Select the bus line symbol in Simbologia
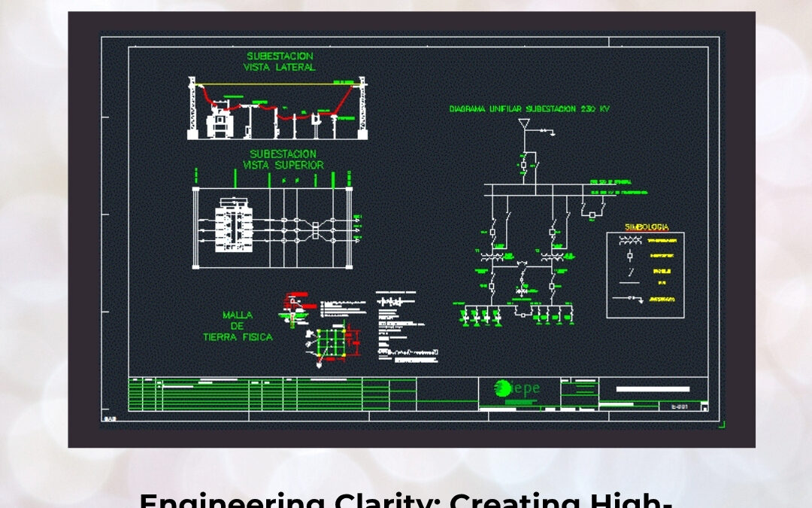This screenshot has width=812, height=508. point(629,282)
